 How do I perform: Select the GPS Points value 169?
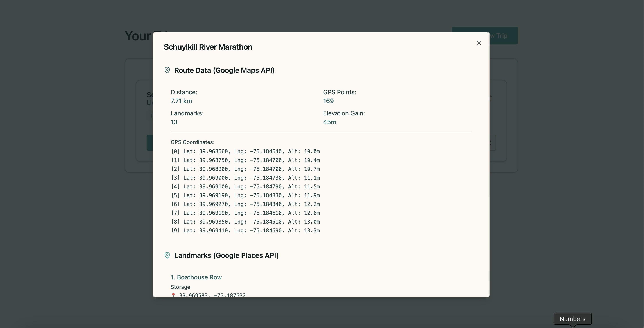click(328, 101)
